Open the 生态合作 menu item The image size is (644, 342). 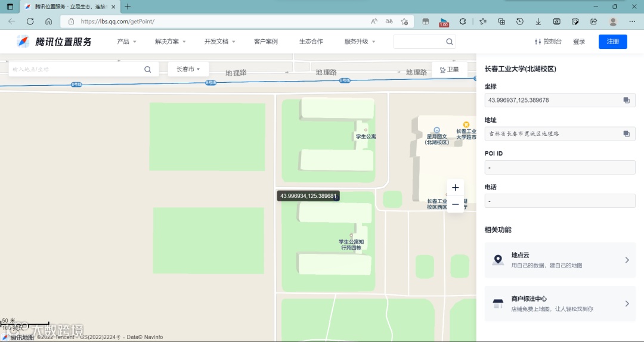(x=311, y=42)
